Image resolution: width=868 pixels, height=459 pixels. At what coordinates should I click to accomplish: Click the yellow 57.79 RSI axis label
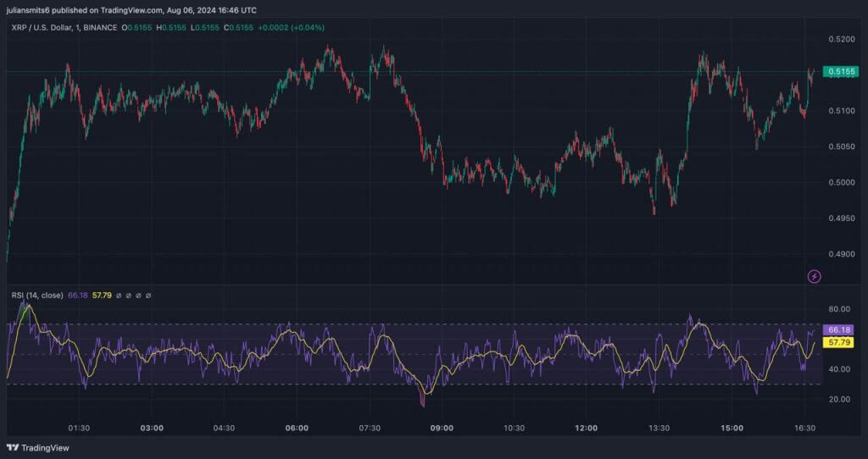839,342
